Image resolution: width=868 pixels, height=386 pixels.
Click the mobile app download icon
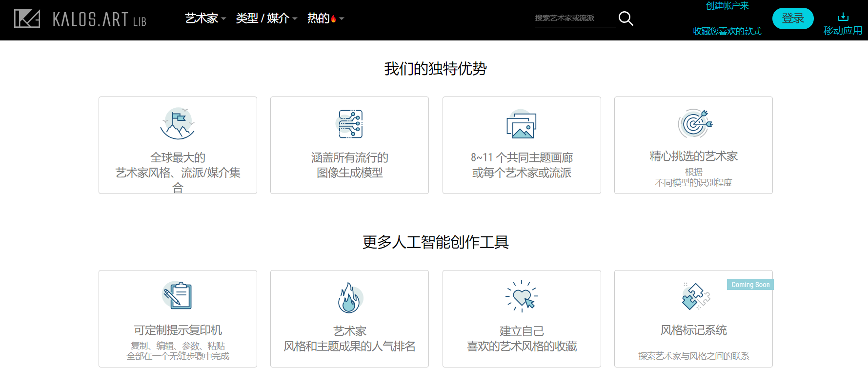843,18
